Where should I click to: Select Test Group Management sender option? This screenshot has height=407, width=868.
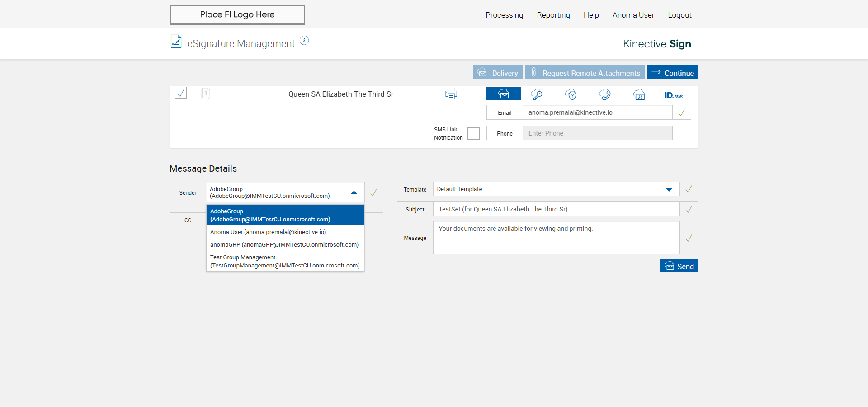(x=285, y=262)
